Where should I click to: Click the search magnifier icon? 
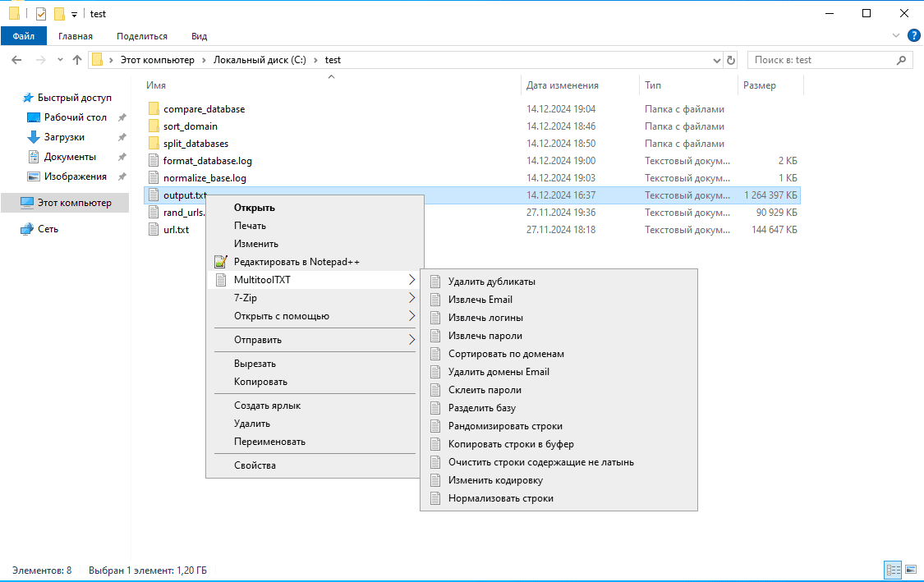click(901, 60)
